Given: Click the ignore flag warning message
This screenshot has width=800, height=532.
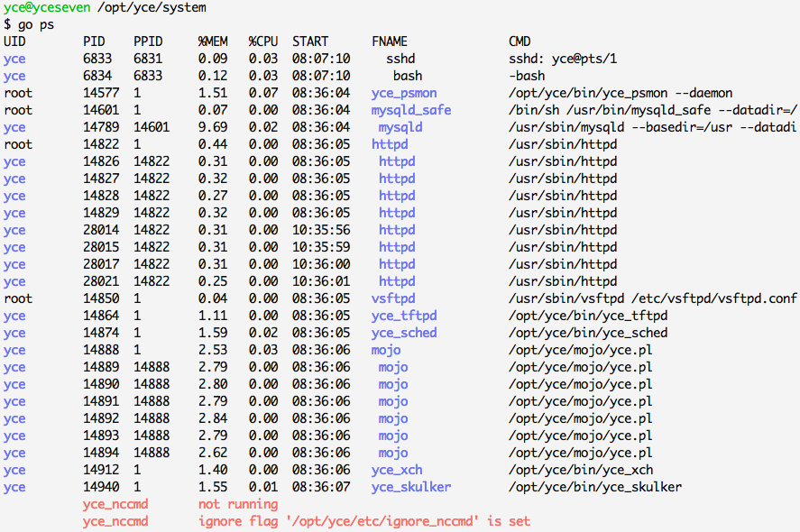Looking at the screenshot, I should [x=364, y=521].
